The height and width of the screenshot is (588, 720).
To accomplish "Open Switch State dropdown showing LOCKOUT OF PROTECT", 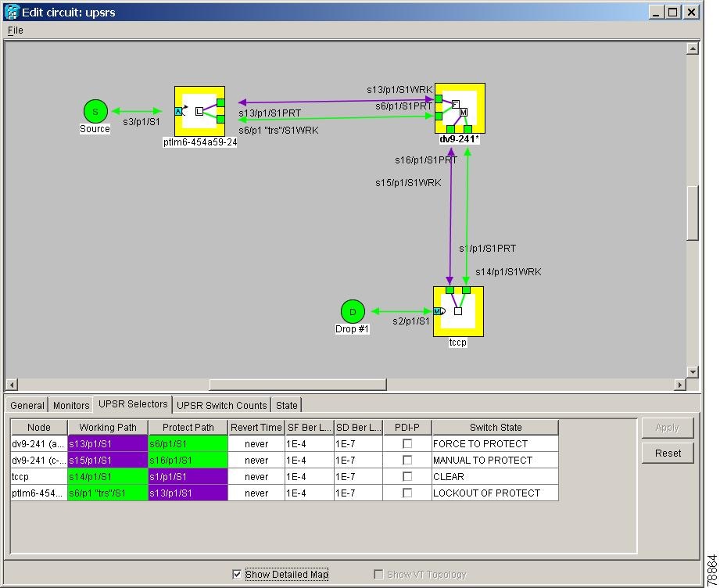I will pyautogui.click(x=496, y=493).
